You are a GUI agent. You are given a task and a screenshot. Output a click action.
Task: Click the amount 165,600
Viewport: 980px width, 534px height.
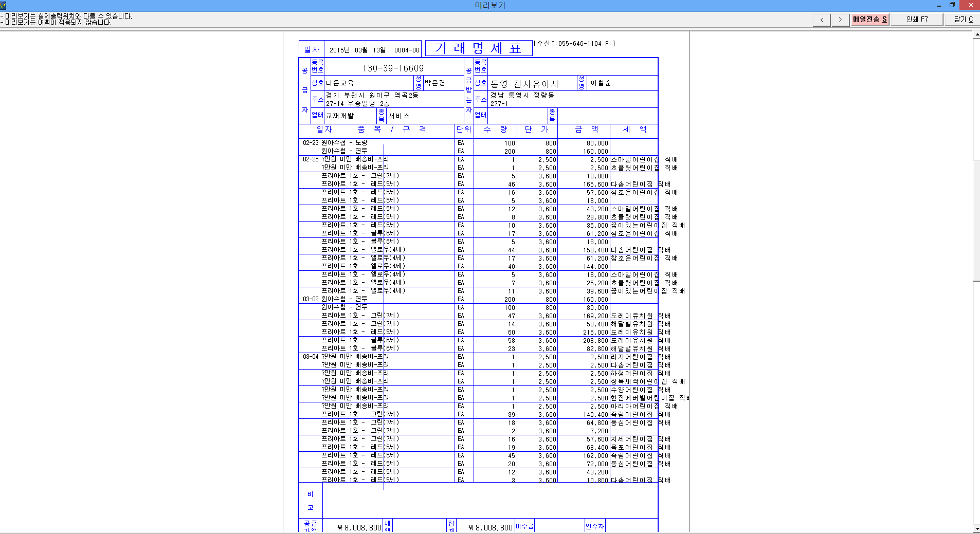tap(595, 185)
